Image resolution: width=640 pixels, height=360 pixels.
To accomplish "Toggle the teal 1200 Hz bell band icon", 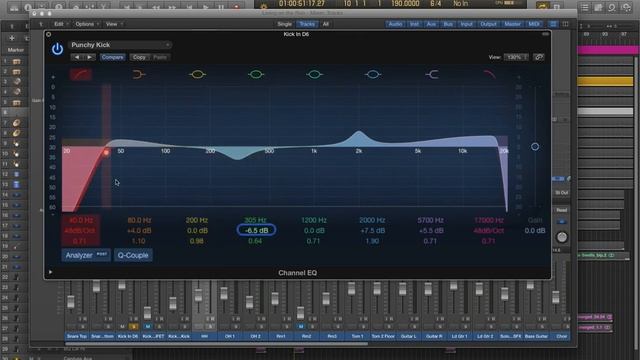I will 314,74.
